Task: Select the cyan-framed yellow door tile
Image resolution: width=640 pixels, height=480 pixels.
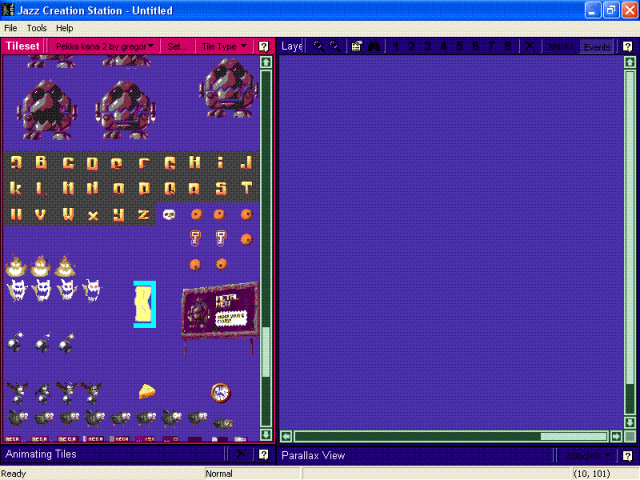Action: pos(145,304)
